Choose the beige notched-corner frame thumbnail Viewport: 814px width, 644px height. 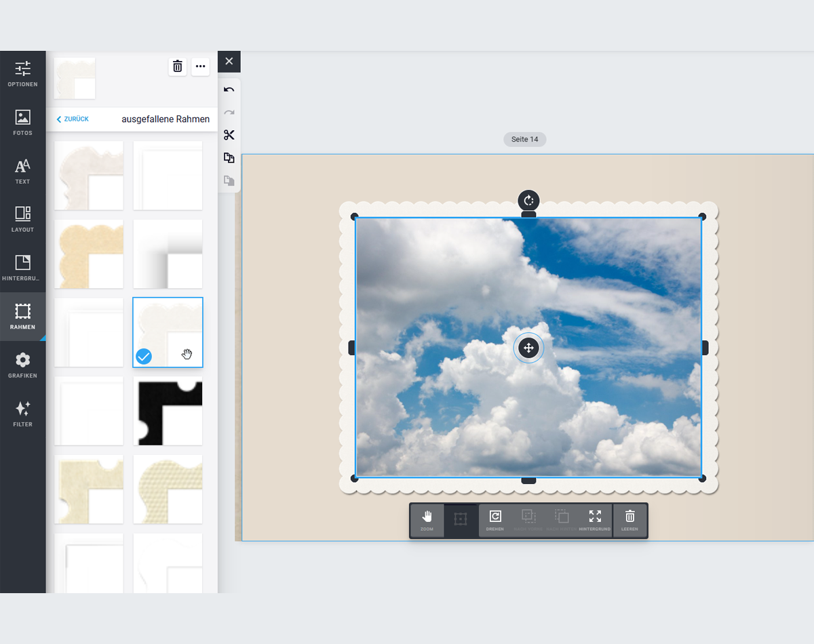(x=89, y=489)
